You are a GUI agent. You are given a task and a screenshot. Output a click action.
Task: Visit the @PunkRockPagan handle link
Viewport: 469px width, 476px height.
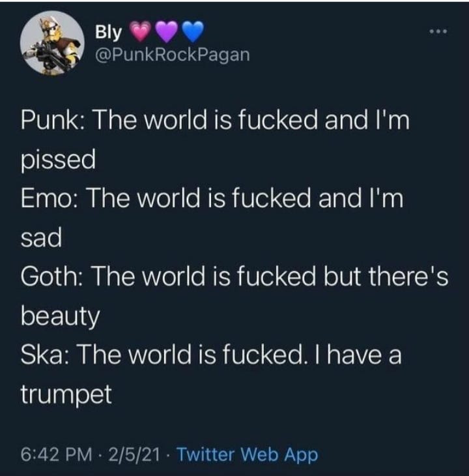tap(173, 55)
